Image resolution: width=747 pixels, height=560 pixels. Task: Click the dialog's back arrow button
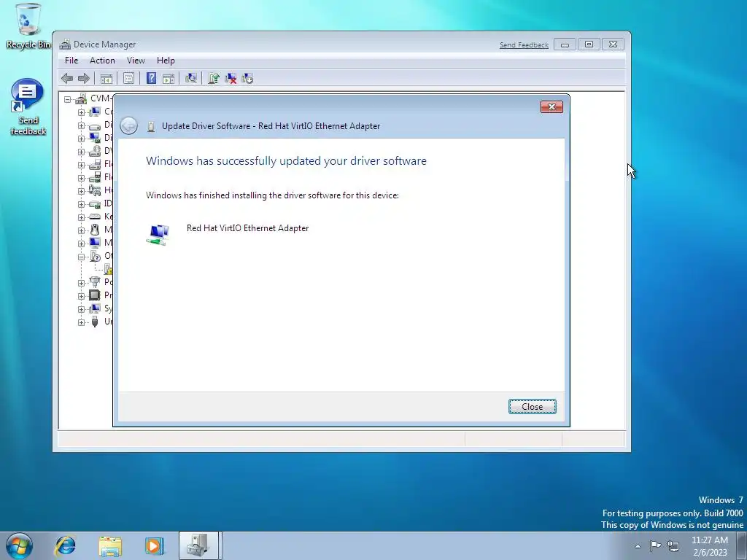[128, 125]
